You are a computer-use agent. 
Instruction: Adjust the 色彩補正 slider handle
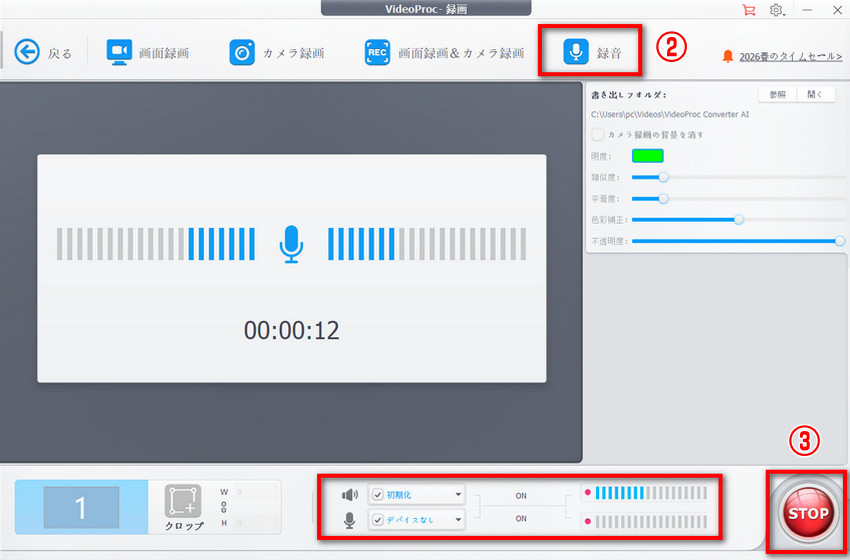tap(738, 220)
